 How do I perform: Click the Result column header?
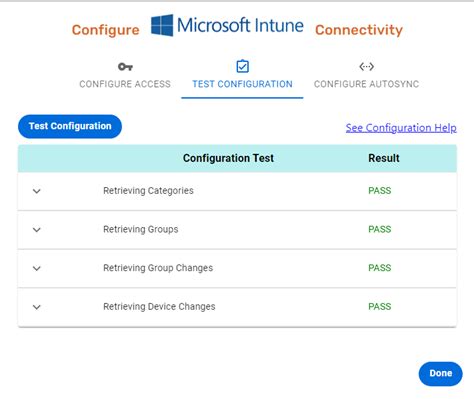coord(384,158)
